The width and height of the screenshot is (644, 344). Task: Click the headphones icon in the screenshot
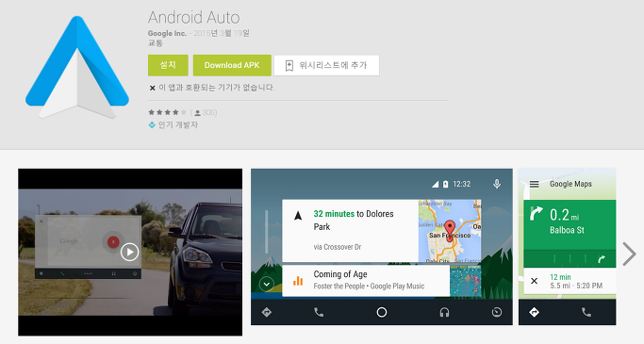(x=444, y=312)
